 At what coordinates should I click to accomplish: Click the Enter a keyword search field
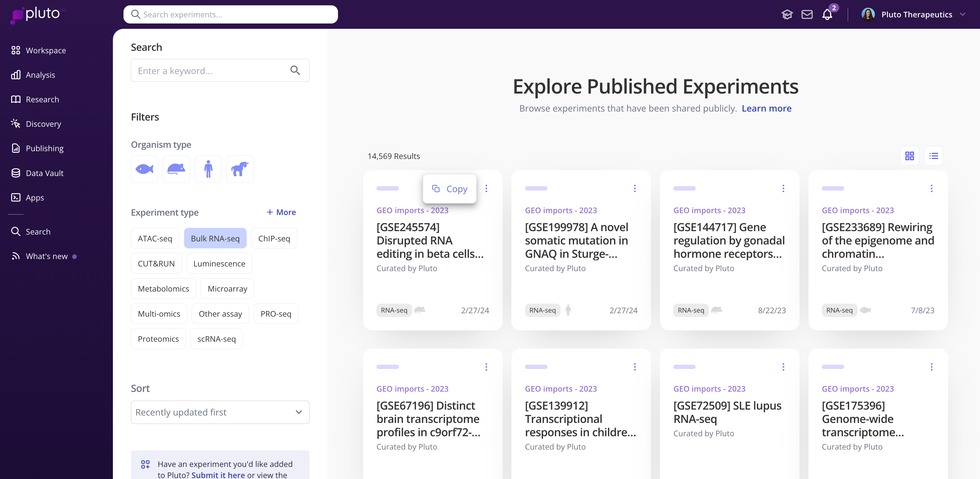point(211,71)
